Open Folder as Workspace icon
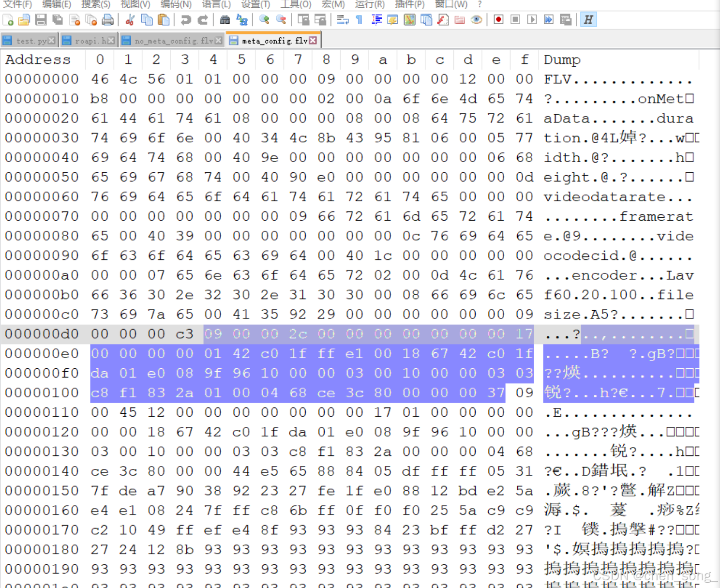This screenshot has height=588, width=720. click(460, 20)
